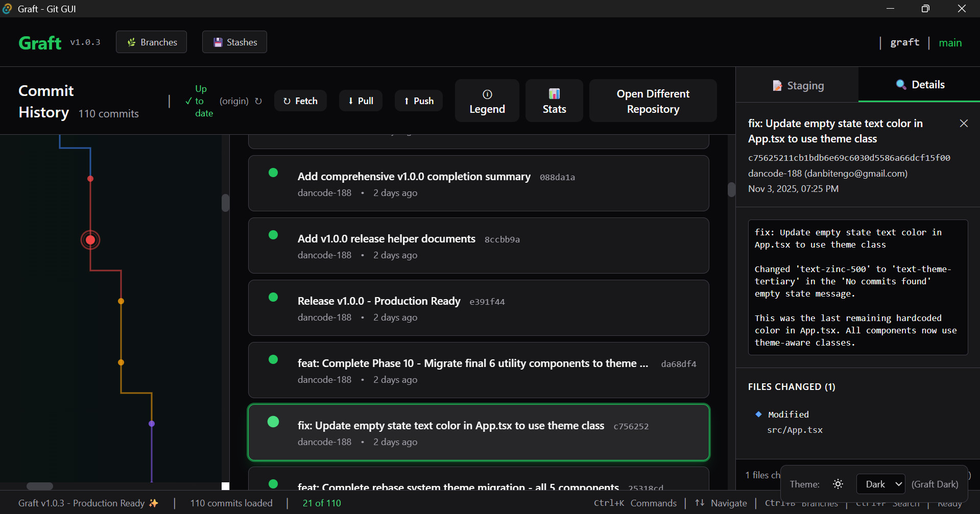Click the FILES CHANGED (1) heading
The height and width of the screenshot is (514, 980).
(x=792, y=387)
